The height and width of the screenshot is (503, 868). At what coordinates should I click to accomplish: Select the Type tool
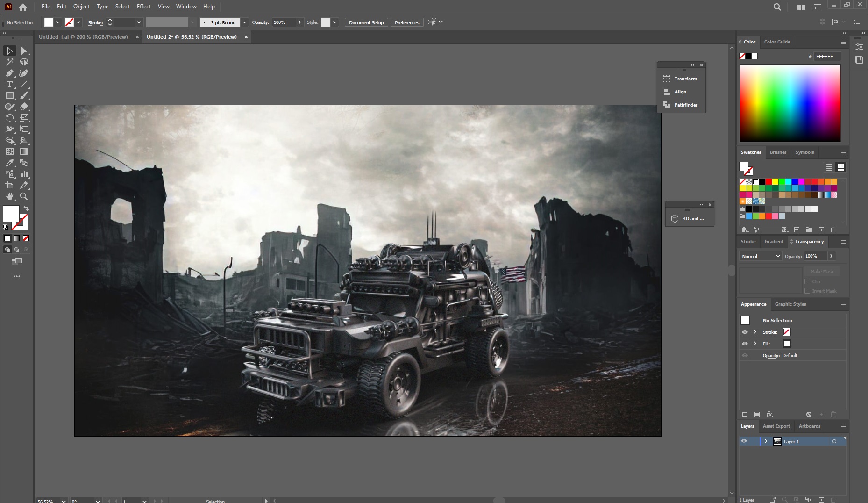9,84
